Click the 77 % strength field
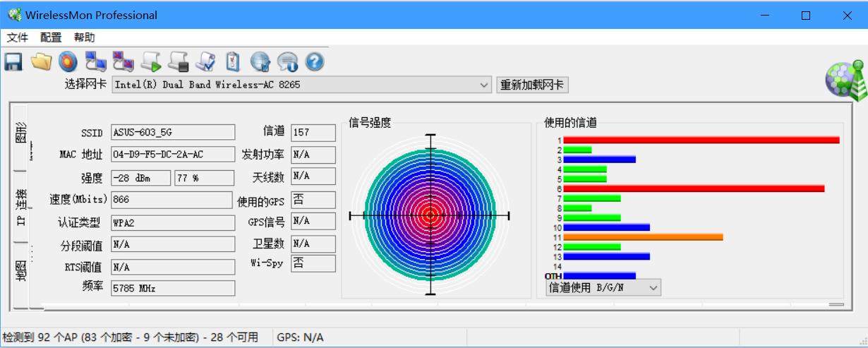 205,178
